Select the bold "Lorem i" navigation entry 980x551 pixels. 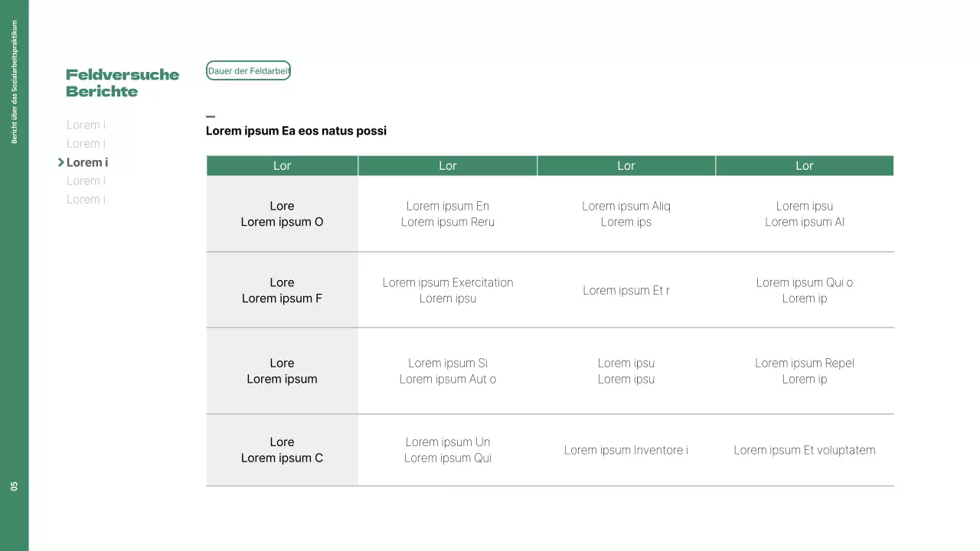[x=87, y=162]
